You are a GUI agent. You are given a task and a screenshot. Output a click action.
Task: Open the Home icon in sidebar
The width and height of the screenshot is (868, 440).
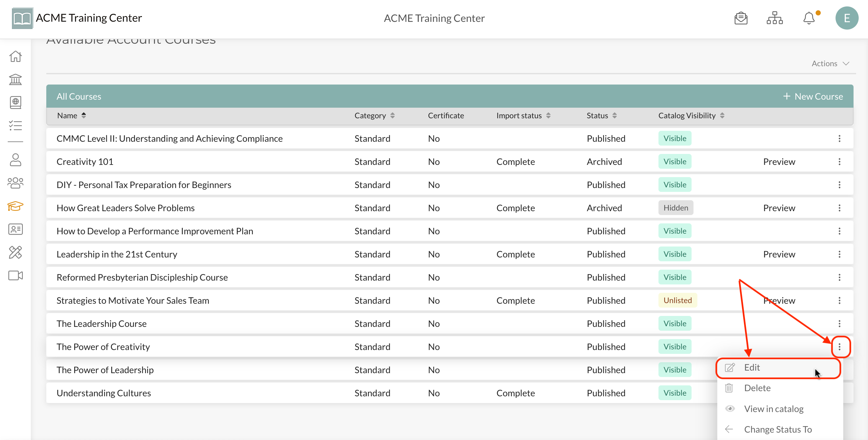pyautogui.click(x=15, y=56)
